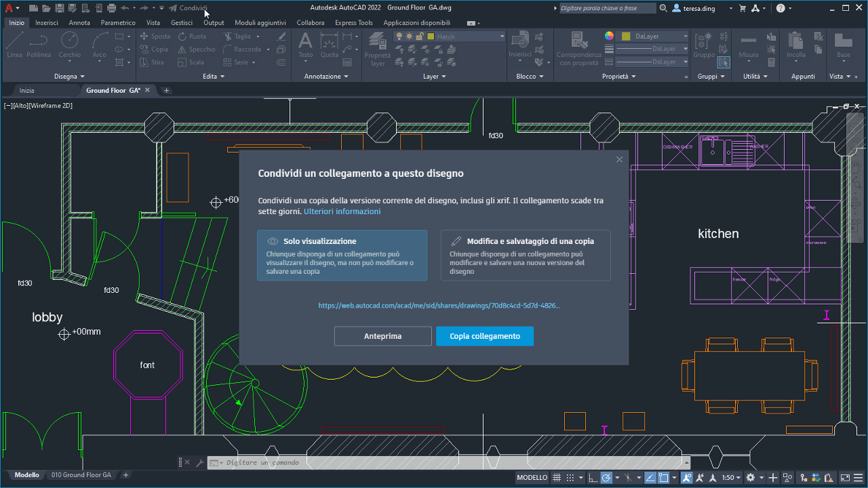This screenshot has width=868, height=488.
Task: Click the object color wheel in Proprietà
Action: [610, 37]
